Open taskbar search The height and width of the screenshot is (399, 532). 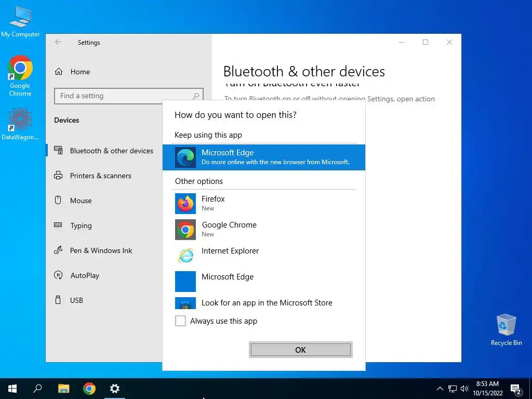pyautogui.click(x=37, y=389)
